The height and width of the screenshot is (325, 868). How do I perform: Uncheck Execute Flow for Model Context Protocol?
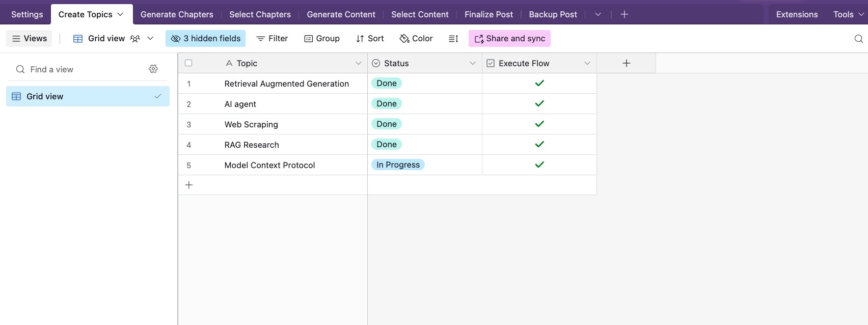539,165
